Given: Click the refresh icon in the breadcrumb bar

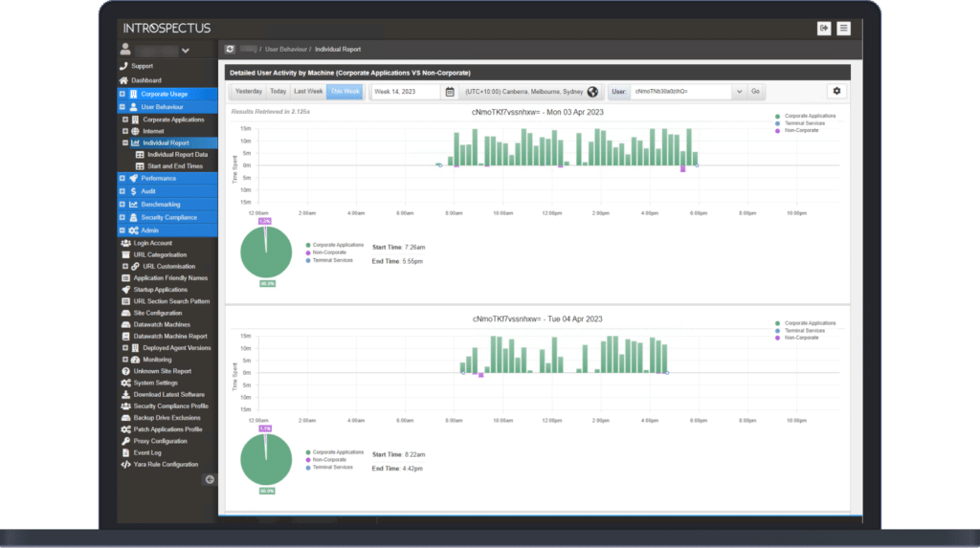Looking at the screenshot, I should coord(230,49).
